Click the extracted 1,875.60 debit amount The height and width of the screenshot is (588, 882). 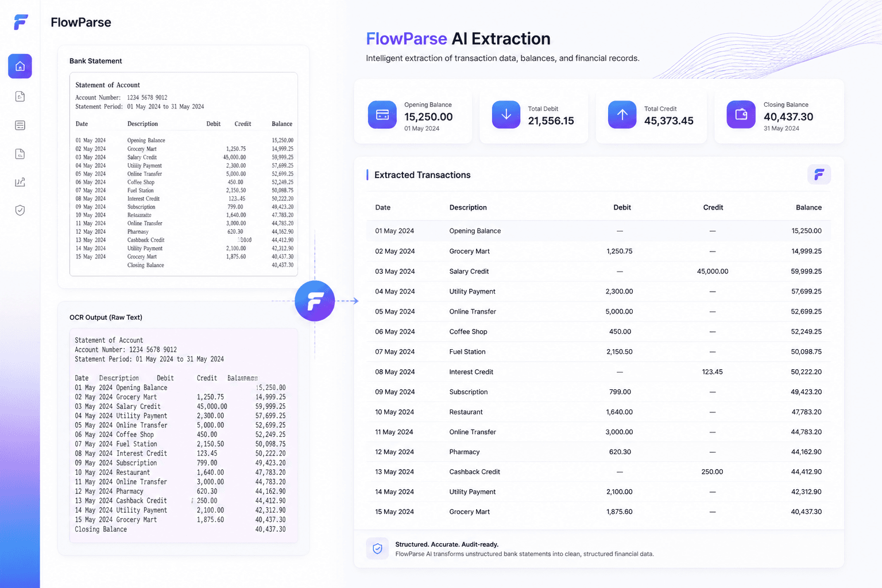620,512
